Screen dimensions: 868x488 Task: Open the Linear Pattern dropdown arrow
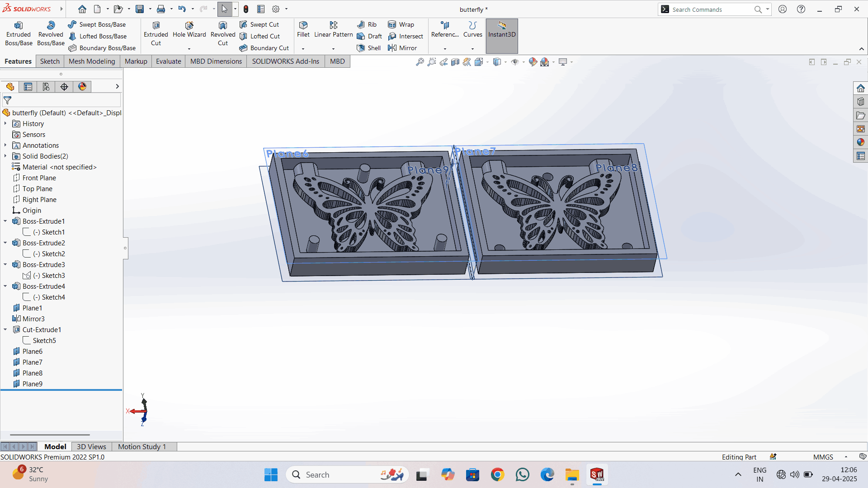pyautogui.click(x=334, y=49)
